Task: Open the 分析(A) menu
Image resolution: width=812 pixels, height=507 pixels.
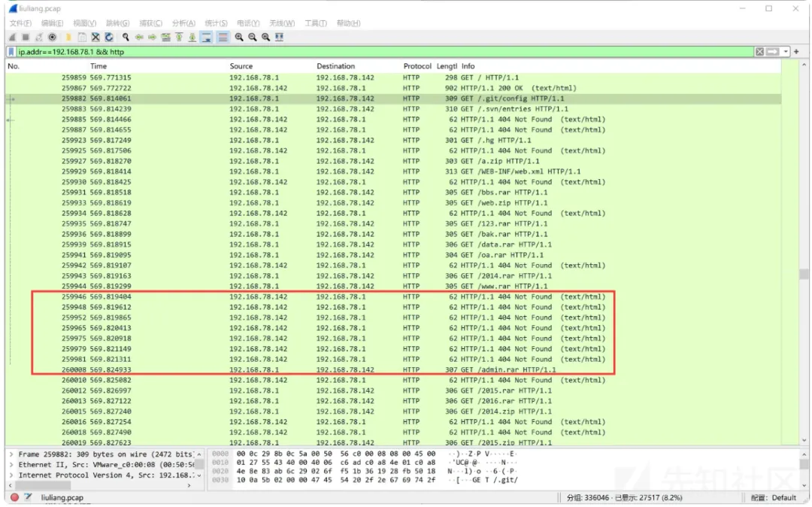Action: pyautogui.click(x=183, y=23)
